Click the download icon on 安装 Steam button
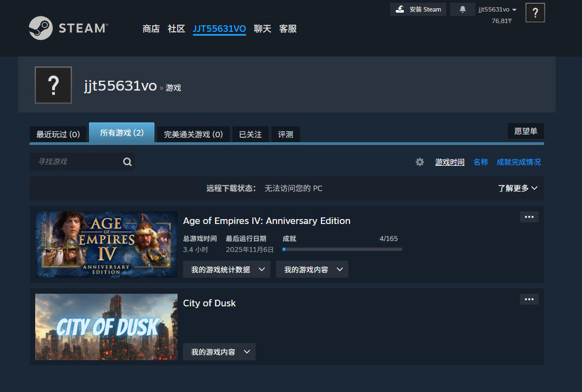582x392 pixels. point(400,9)
